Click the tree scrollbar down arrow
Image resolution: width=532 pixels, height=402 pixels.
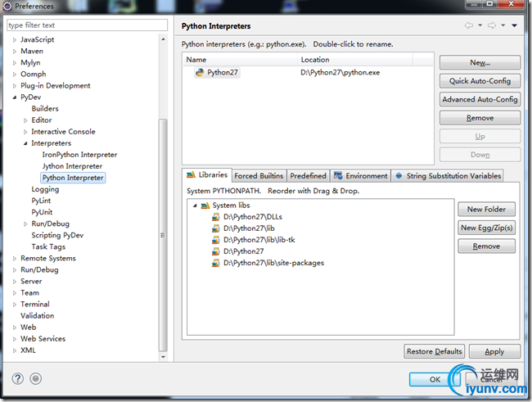click(163, 357)
